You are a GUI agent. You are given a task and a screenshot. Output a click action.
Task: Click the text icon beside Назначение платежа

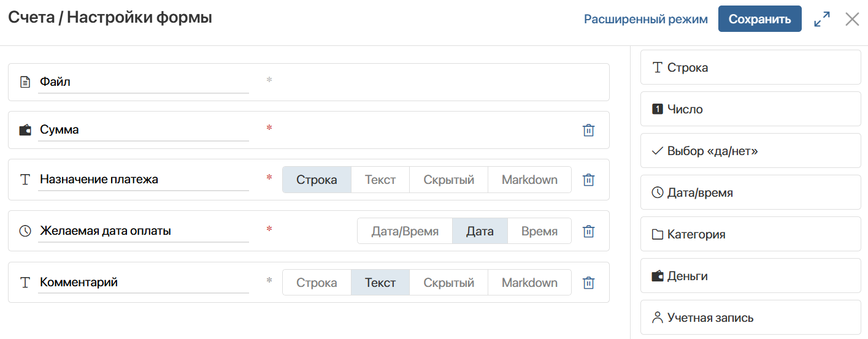point(25,180)
